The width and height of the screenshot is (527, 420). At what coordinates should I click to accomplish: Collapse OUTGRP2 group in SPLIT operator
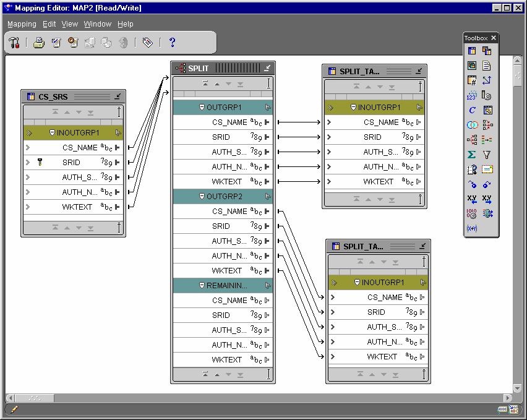(x=202, y=197)
